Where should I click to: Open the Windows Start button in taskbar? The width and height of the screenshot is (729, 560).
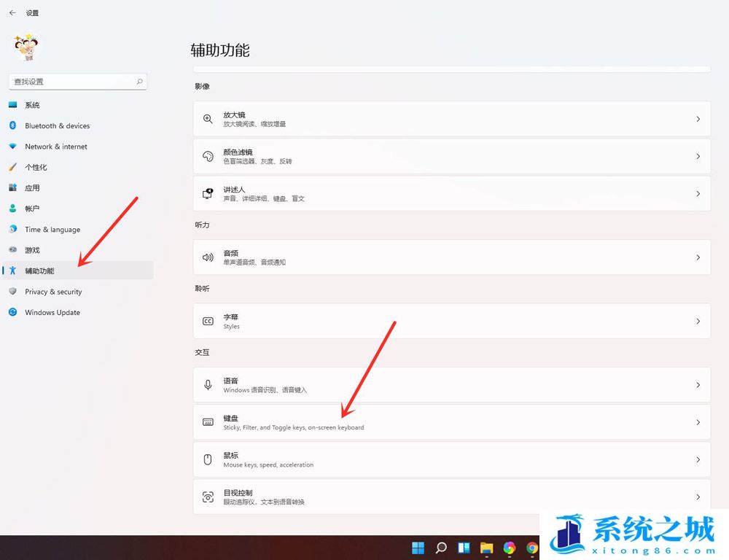tap(418, 548)
